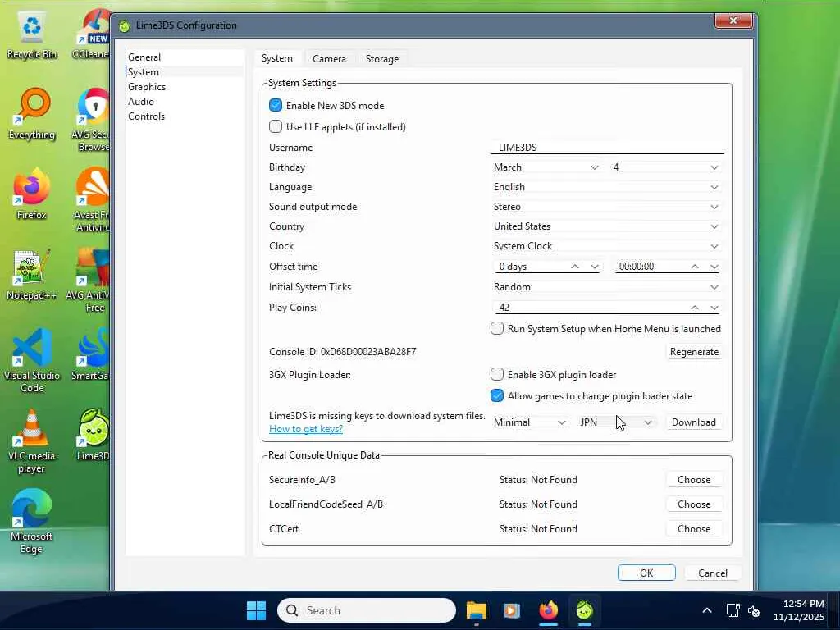Viewport: 840px width, 630px height.
Task: Increase the Play Coins value
Action: pos(695,308)
